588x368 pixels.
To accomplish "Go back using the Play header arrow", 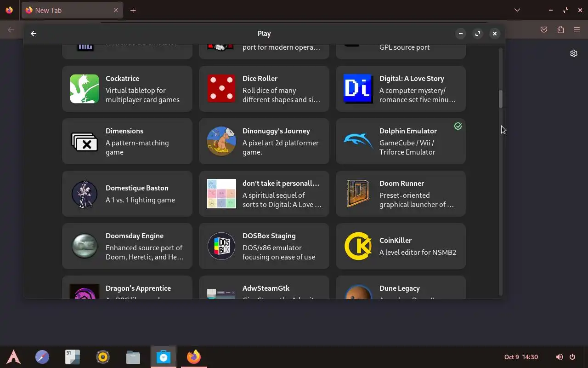I will pyautogui.click(x=34, y=34).
